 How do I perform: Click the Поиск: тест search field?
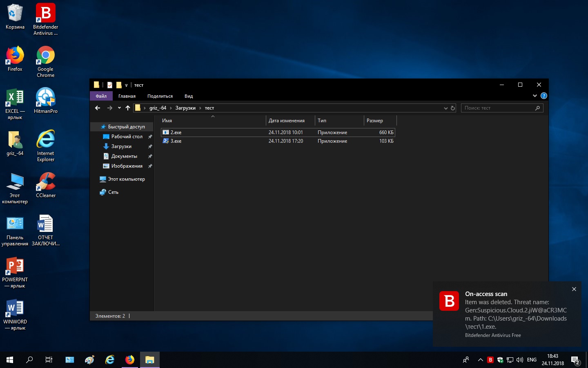pyautogui.click(x=498, y=108)
